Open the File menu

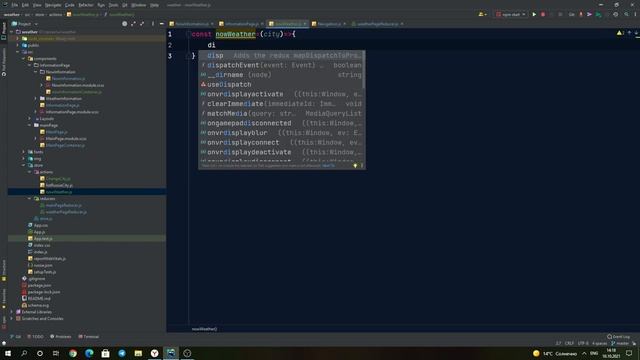click(15, 5)
